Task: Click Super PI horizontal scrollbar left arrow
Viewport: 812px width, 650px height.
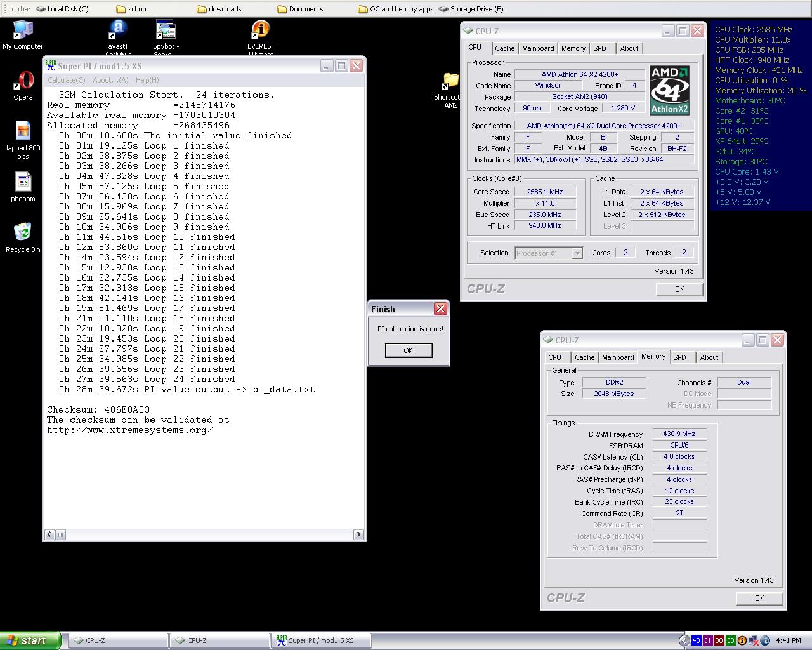Action: pos(50,534)
